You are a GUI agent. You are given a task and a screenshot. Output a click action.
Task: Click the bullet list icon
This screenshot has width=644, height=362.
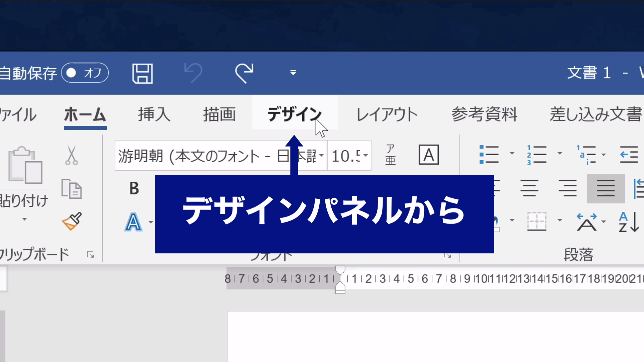[489, 155]
